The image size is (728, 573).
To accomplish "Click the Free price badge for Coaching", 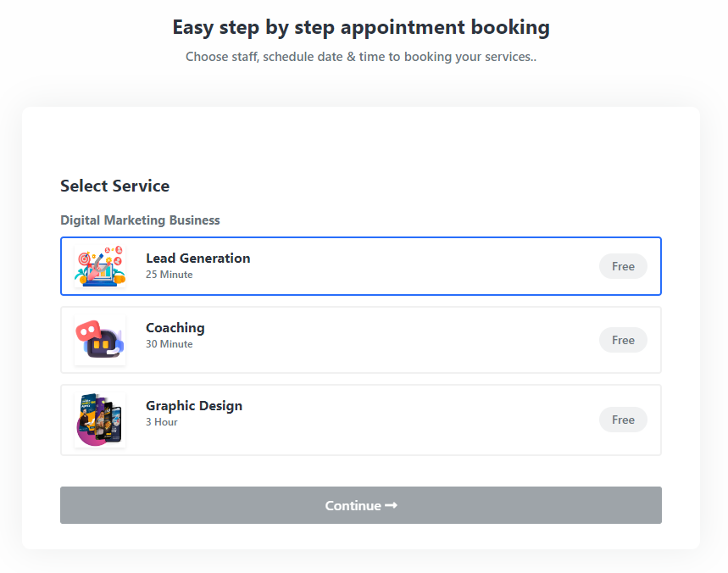I will [x=623, y=340].
